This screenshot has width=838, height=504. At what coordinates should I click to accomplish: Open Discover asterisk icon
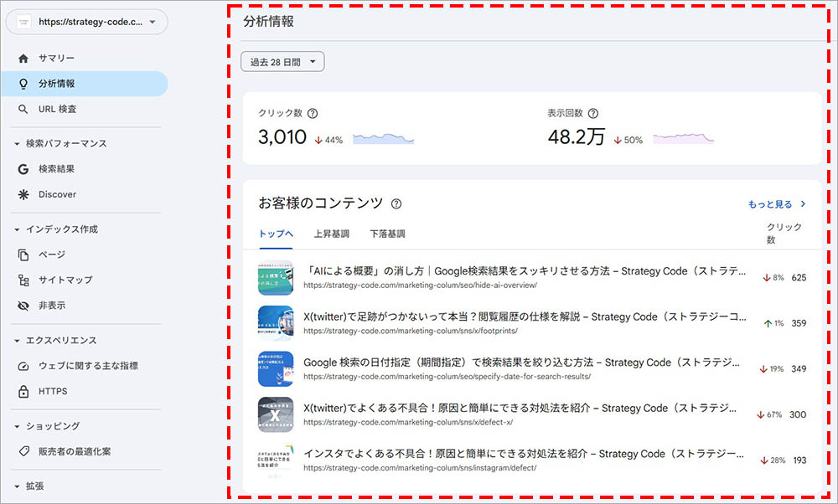pyautogui.click(x=23, y=194)
